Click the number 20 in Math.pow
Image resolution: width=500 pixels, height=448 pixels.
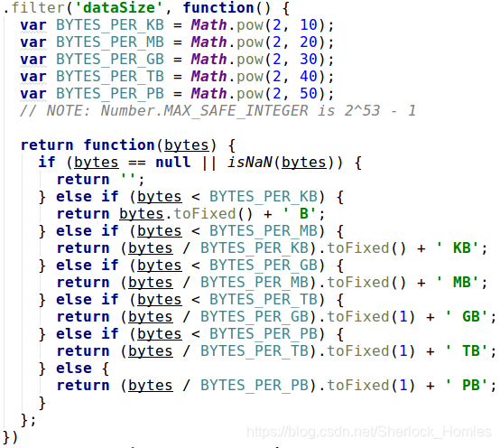(x=309, y=42)
